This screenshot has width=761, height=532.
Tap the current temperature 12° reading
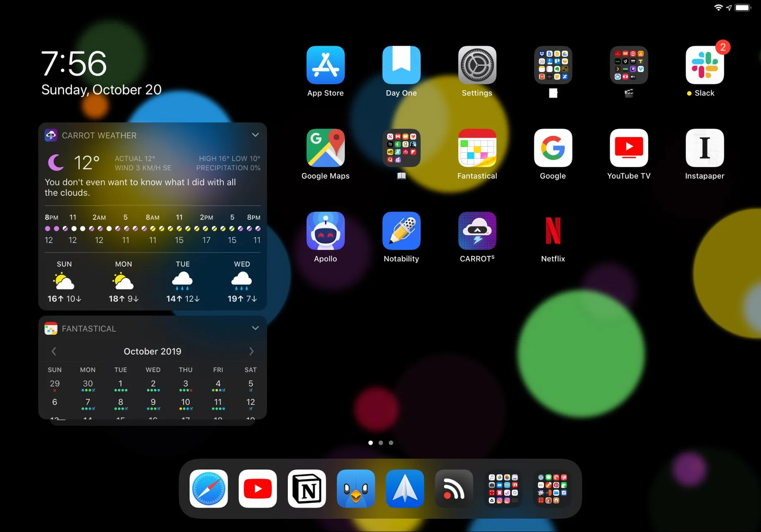click(x=87, y=163)
